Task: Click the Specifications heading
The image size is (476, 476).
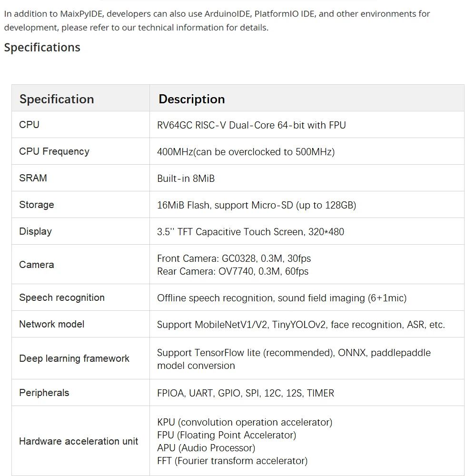Action: coord(42,47)
